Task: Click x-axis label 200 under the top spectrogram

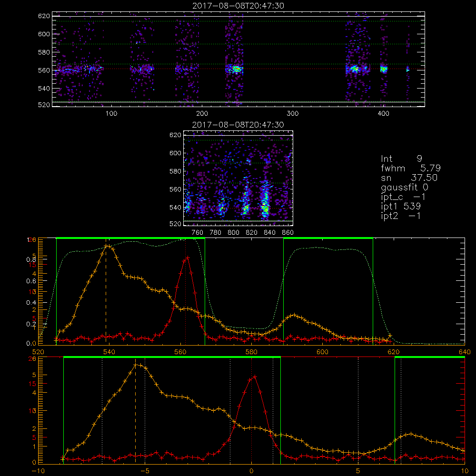Action: click(x=202, y=114)
